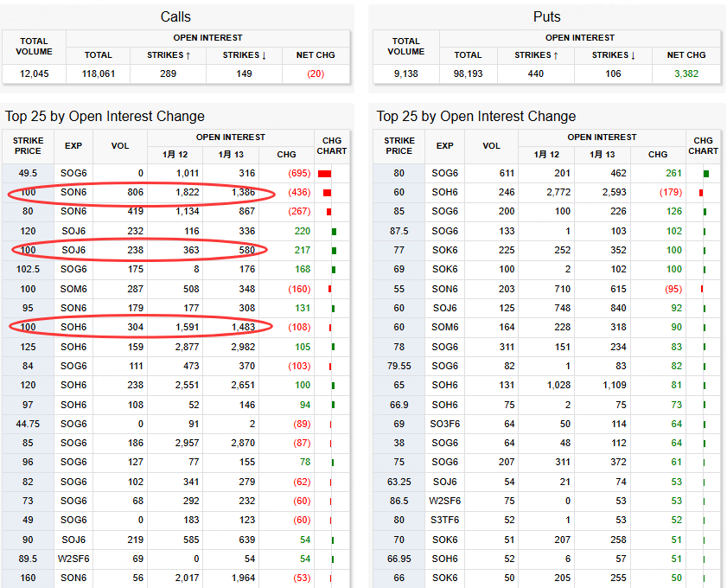727x588 pixels.
Task: Click the open interest value 2,957
Action: click(x=187, y=443)
